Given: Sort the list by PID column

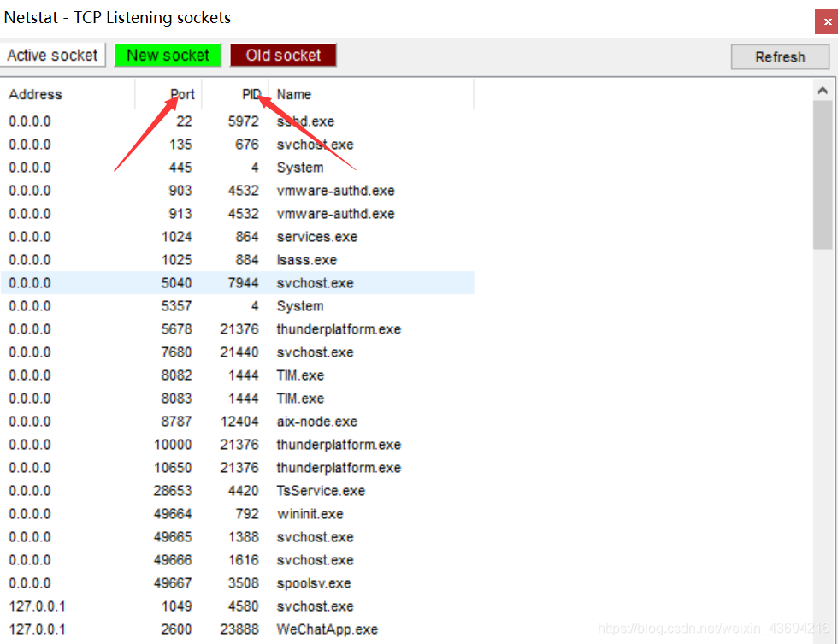Looking at the screenshot, I should coord(252,94).
